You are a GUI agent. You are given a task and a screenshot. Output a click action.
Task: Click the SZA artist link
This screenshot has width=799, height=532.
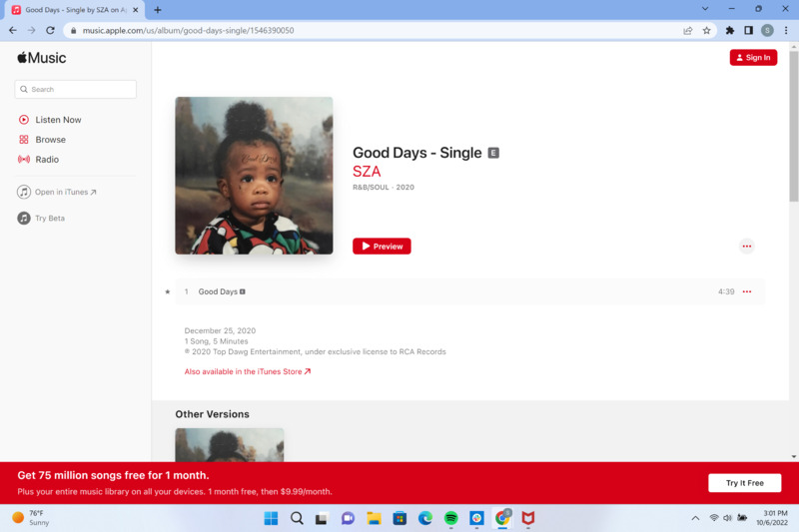367,172
